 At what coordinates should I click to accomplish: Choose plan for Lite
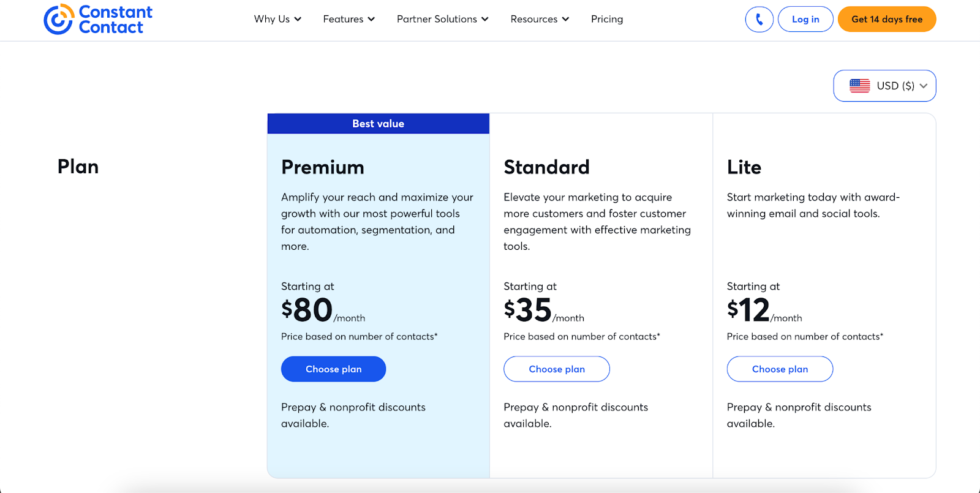point(779,369)
